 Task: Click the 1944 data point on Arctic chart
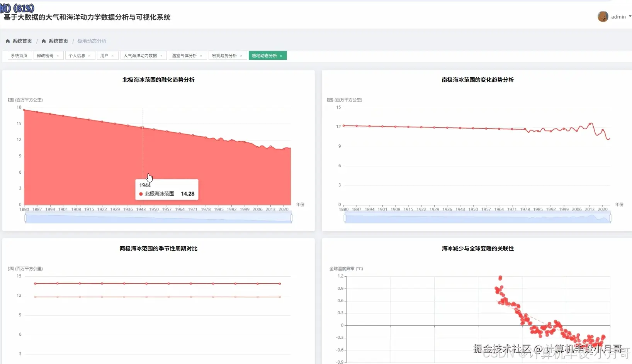(143, 128)
